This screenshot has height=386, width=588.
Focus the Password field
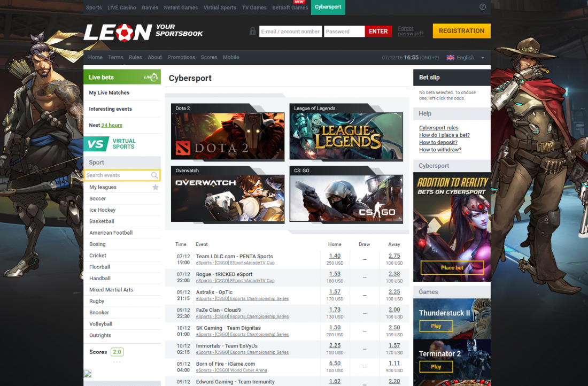[x=344, y=31]
